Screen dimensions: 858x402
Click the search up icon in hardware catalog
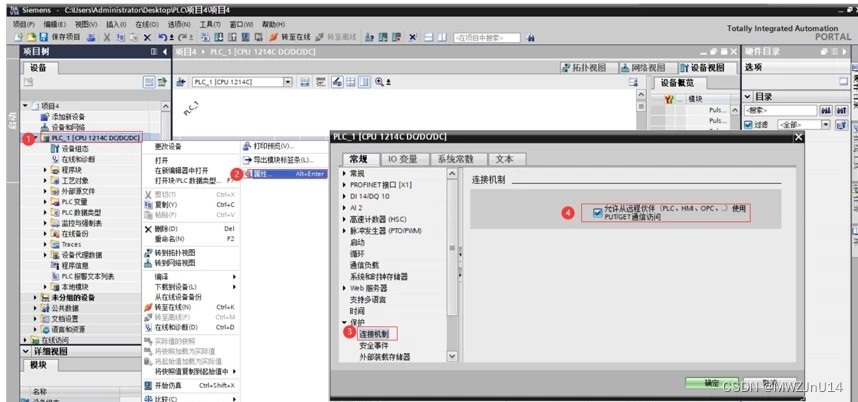coord(842,110)
